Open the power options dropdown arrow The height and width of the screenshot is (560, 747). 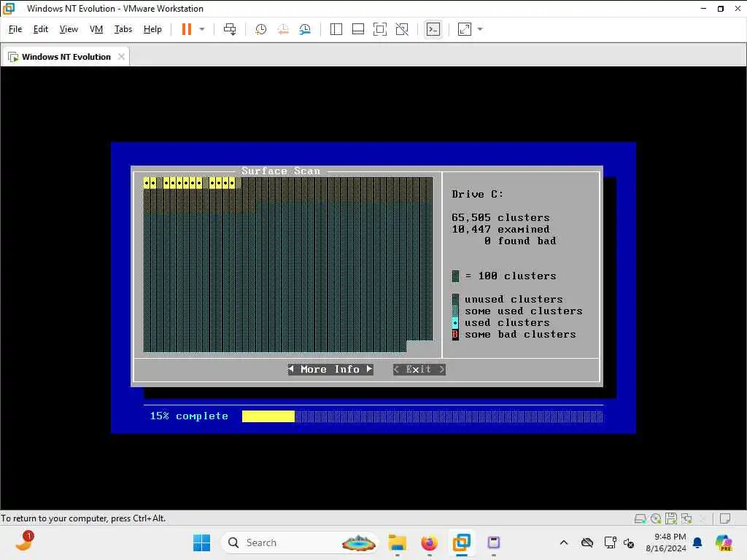(202, 29)
